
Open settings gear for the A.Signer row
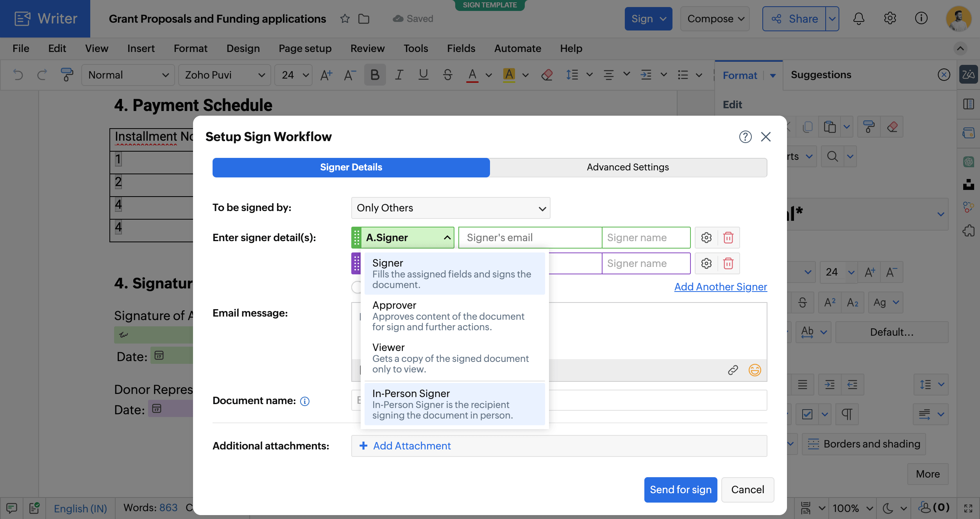[706, 238]
